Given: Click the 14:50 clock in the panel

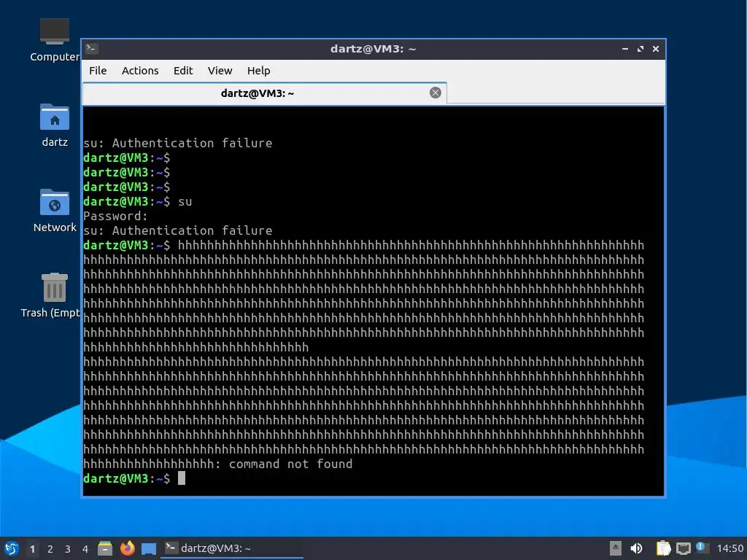Looking at the screenshot, I should click(x=729, y=548).
